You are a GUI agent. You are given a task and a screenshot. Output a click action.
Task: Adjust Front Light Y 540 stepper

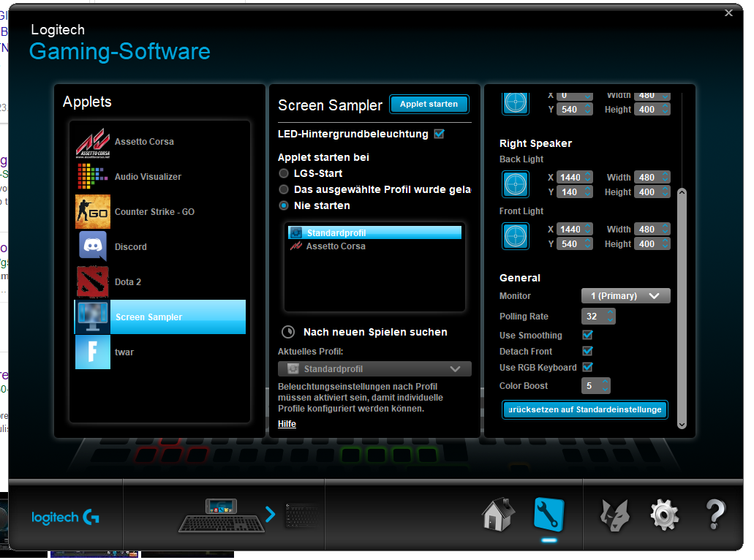pyautogui.click(x=587, y=243)
